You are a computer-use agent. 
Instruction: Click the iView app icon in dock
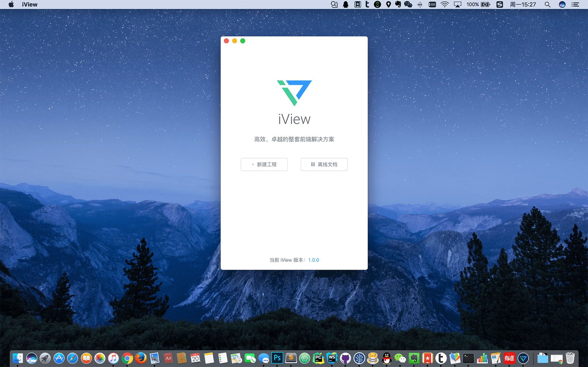523,358
